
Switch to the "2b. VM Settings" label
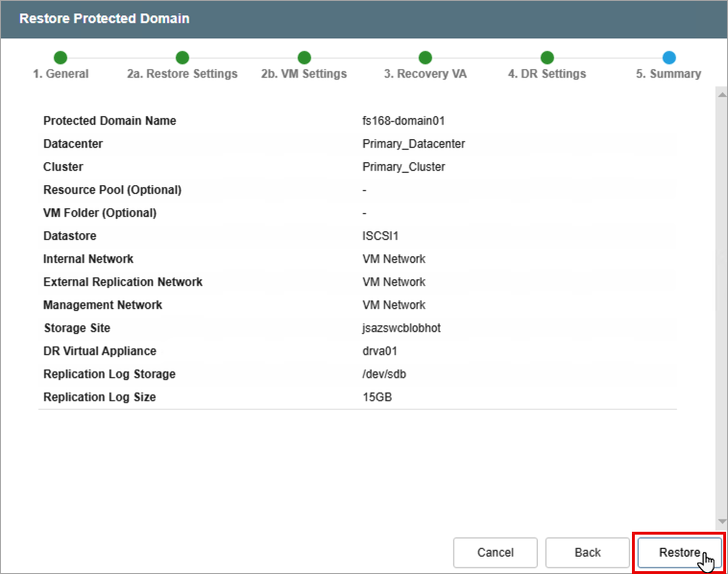(x=304, y=74)
